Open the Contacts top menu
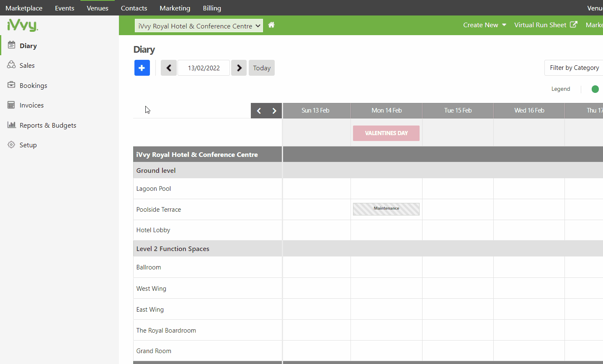The image size is (603, 364). (x=134, y=8)
